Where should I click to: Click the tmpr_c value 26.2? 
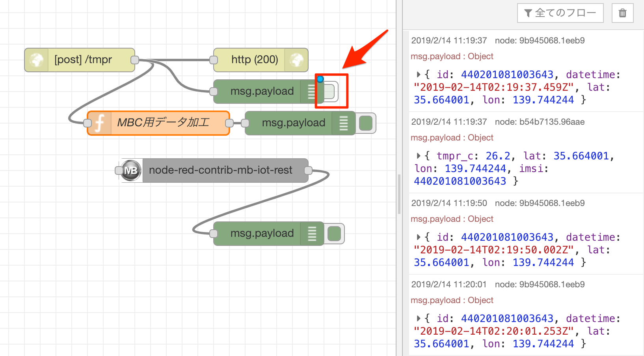pos(498,156)
